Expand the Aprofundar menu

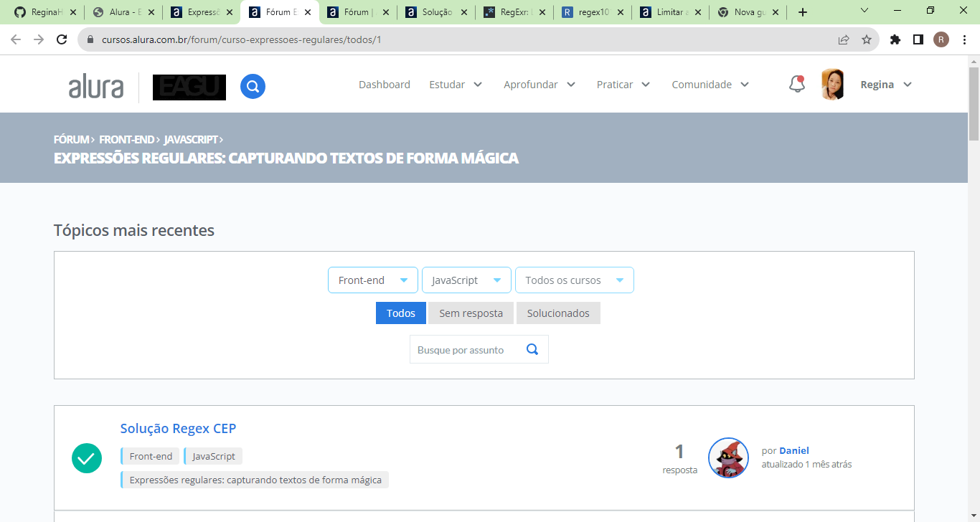(540, 85)
